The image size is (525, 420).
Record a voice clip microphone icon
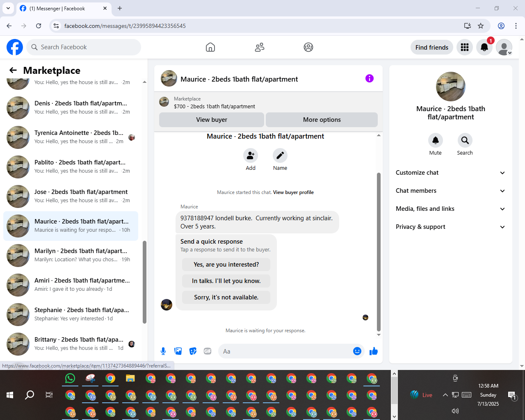click(163, 351)
